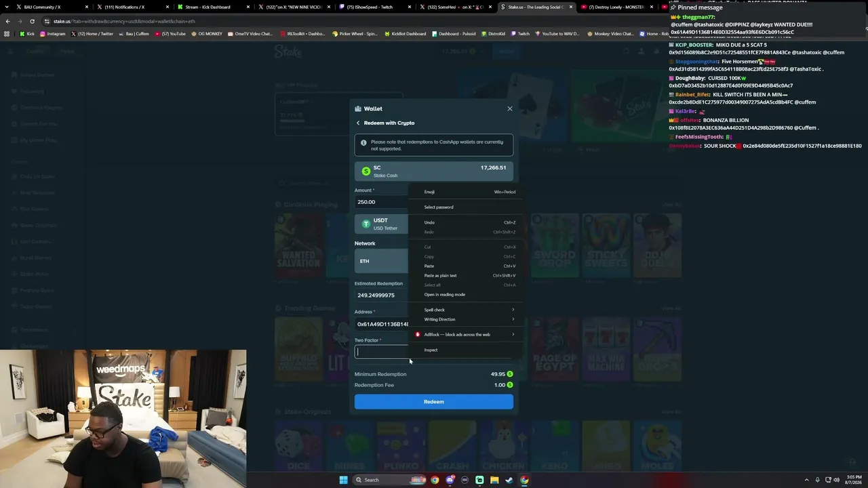The width and height of the screenshot is (868, 488).
Task: Open Discord from the taskbar
Action: coord(450,480)
